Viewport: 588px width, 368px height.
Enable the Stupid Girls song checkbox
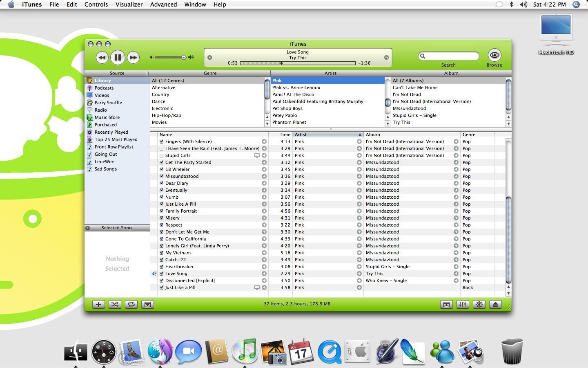[x=162, y=155]
